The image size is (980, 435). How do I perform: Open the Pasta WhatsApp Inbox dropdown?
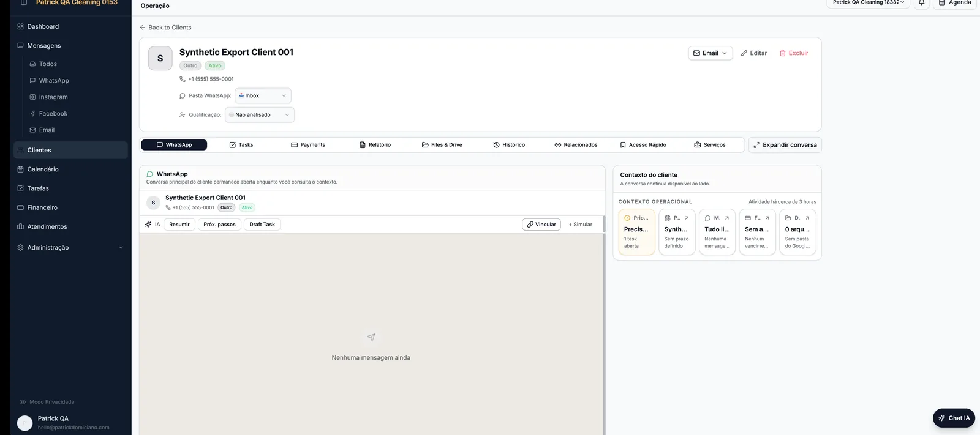click(x=263, y=95)
